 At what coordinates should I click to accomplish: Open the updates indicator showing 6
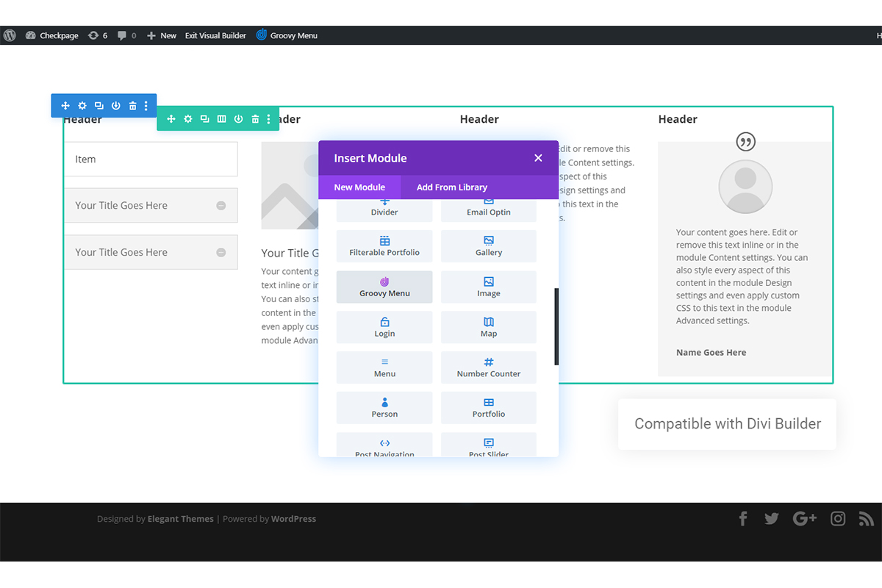click(x=97, y=35)
